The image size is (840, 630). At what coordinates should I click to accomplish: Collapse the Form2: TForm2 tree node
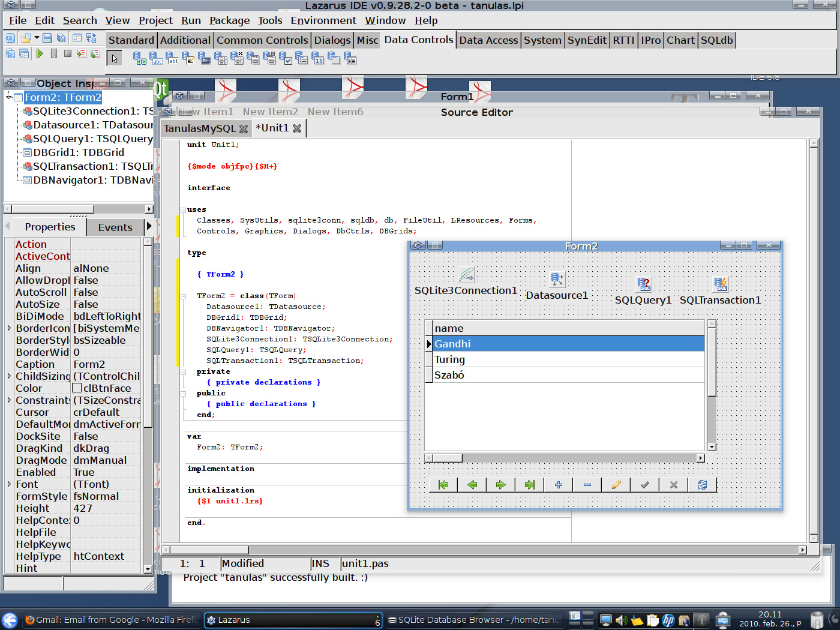point(9,97)
